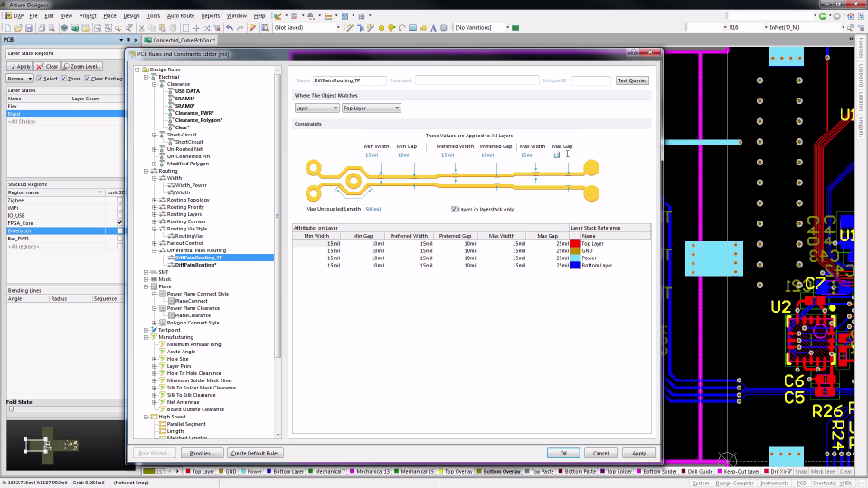This screenshot has height=488, width=868.
Task: Open the Reports menu
Action: (x=211, y=16)
